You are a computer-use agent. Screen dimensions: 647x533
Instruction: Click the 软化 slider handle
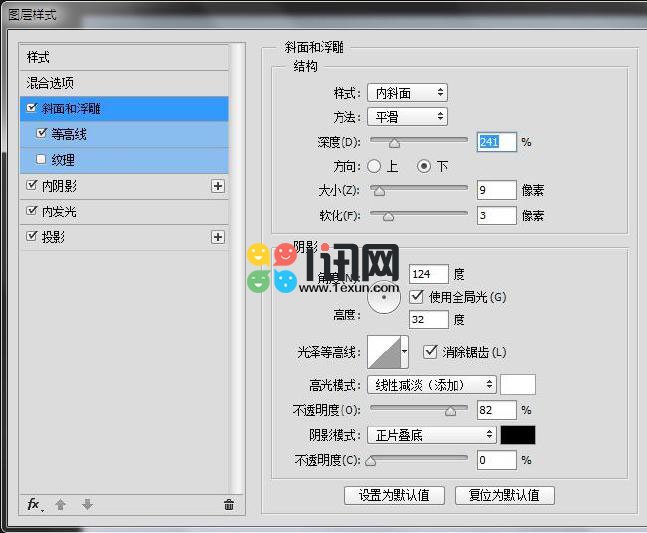[x=388, y=216]
